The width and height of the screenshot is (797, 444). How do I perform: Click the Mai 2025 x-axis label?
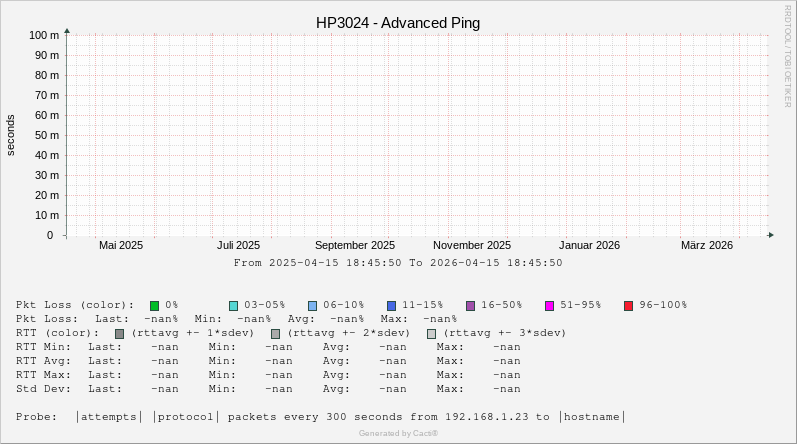pyautogui.click(x=121, y=246)
